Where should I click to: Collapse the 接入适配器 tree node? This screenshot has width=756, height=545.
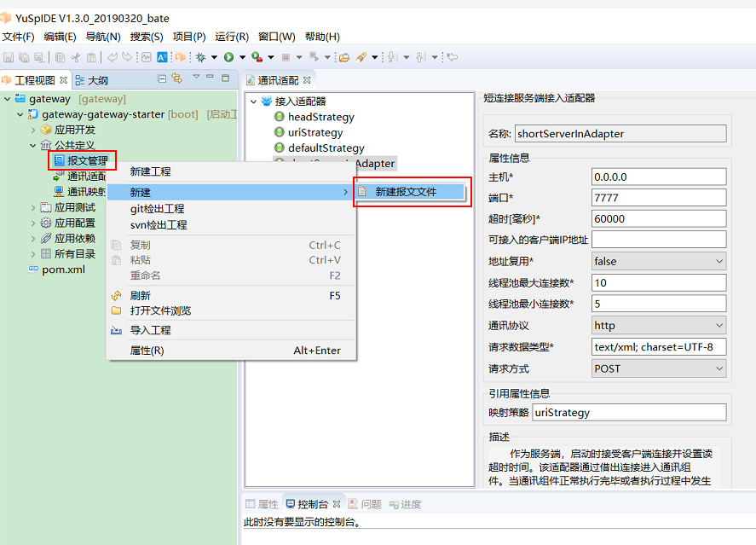(x=253, y=101)
